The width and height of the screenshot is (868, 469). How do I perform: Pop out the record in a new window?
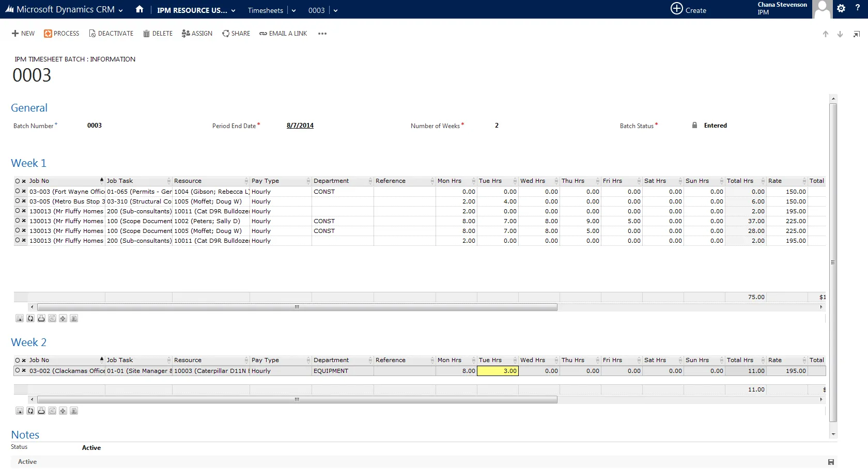click(x=856, y=34)
